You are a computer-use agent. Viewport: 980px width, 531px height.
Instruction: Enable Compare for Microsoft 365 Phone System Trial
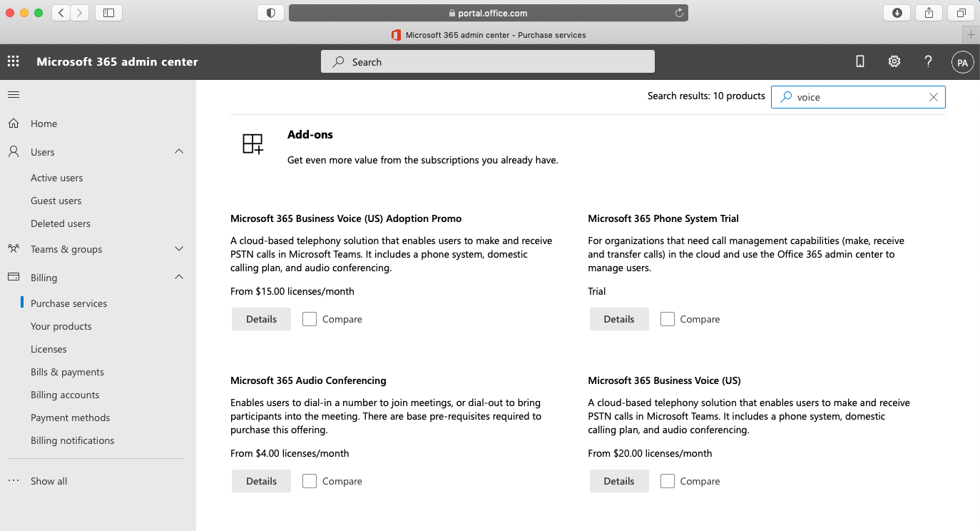tap(667, 319)
